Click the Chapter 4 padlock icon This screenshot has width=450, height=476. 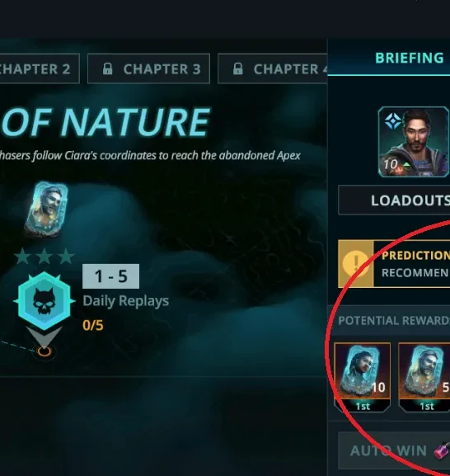[x=237, y=68]
